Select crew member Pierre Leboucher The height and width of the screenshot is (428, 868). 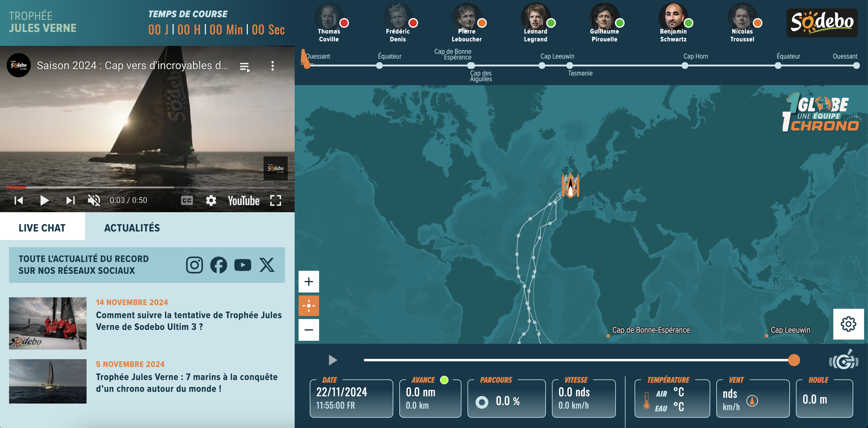(x=467, y=22)
